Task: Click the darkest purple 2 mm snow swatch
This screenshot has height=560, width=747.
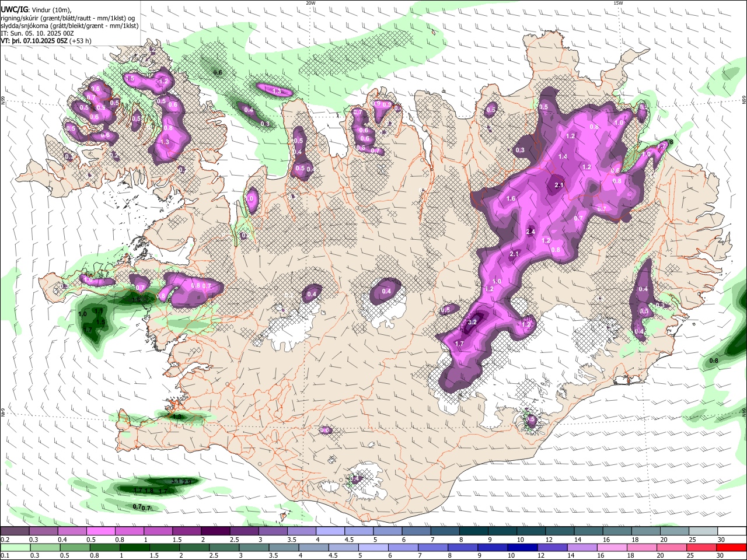Action: pos(216,531)
